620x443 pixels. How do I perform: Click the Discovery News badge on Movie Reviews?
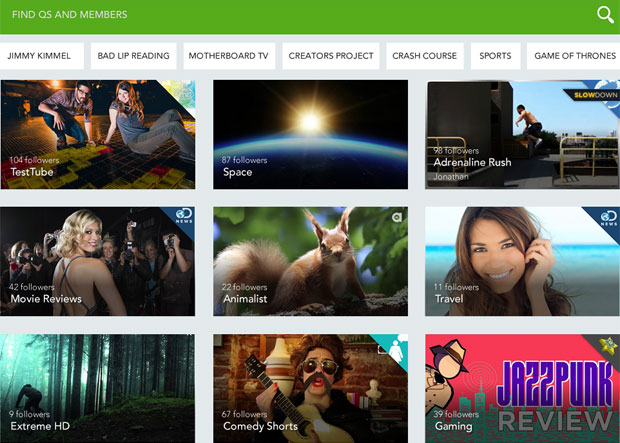184,216
